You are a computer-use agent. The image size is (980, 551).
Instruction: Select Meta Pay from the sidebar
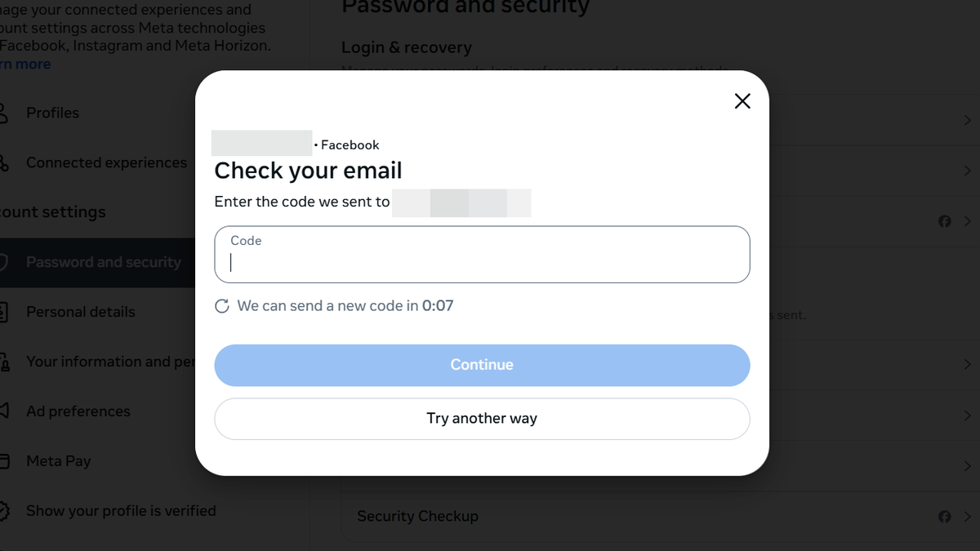(59, 460)
